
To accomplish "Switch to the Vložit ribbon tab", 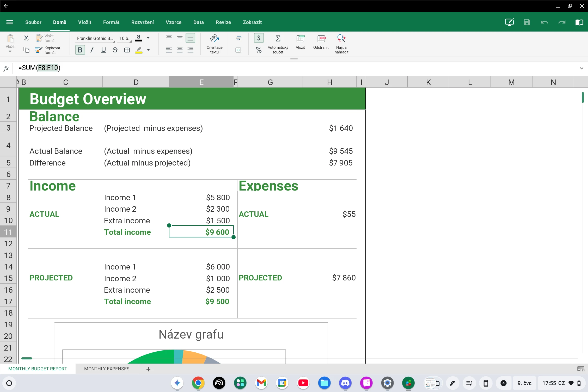I will (85, 22).
